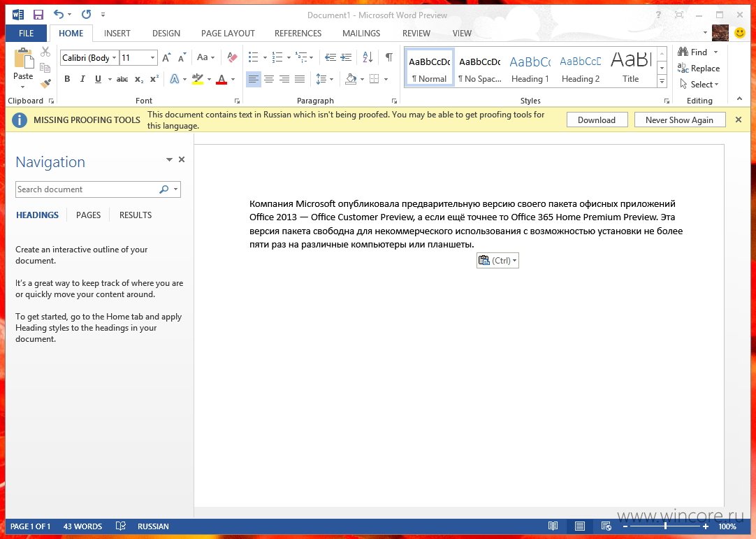Shrink the font size

[x=182, y=58]
